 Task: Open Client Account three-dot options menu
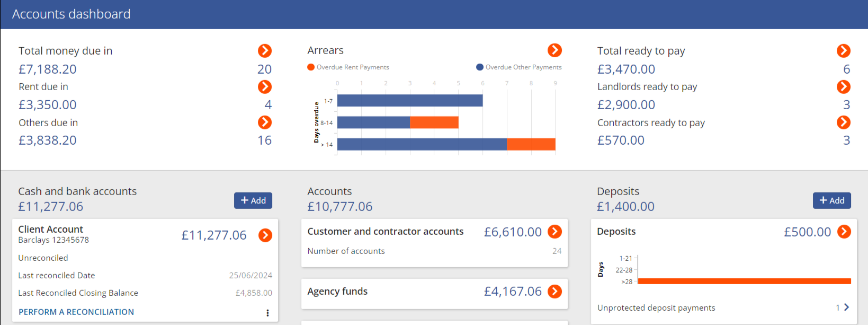coord(267,313)
